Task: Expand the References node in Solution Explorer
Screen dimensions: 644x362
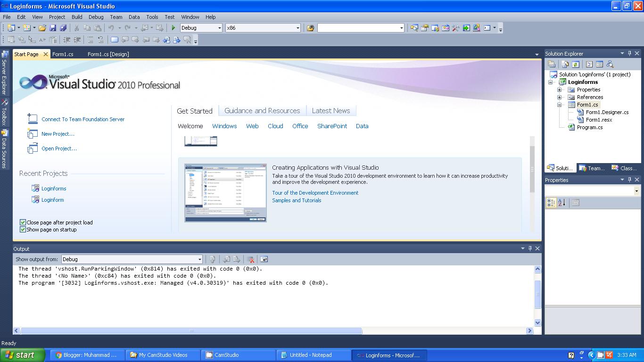Action: (x=559, y=97)
